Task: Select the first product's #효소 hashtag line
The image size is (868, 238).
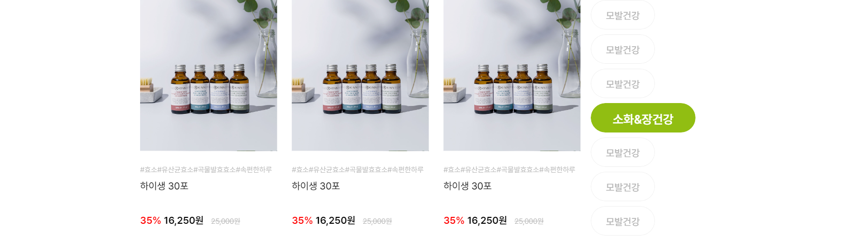Action: (x=206, y=169)
